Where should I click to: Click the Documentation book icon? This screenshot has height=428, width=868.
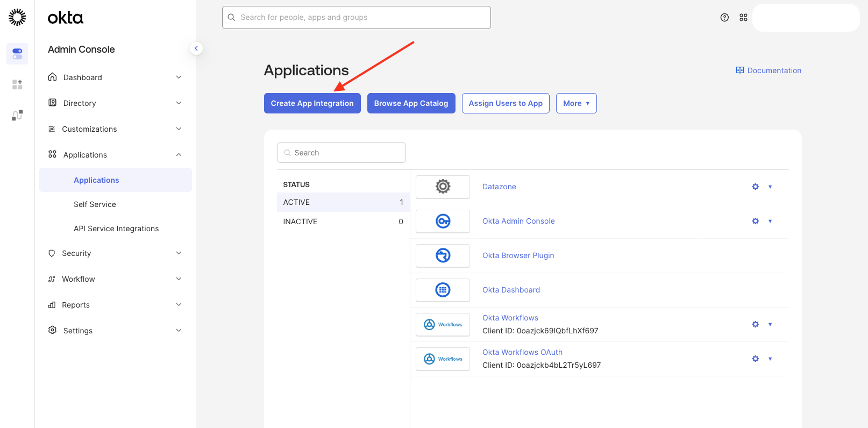coord(740,70)
